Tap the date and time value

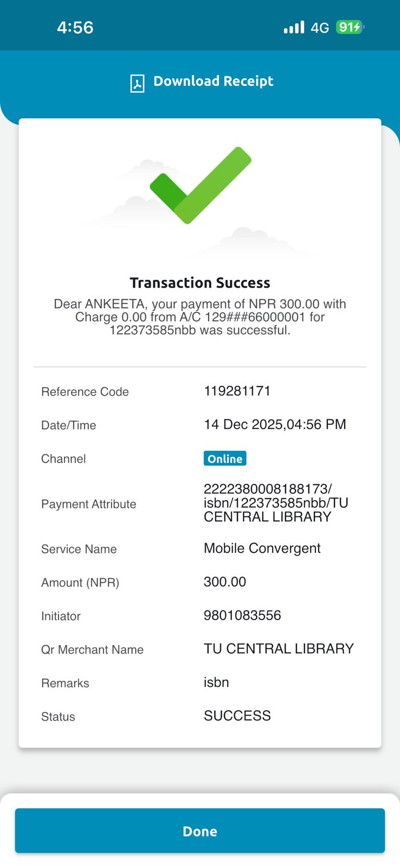(275, 424)
